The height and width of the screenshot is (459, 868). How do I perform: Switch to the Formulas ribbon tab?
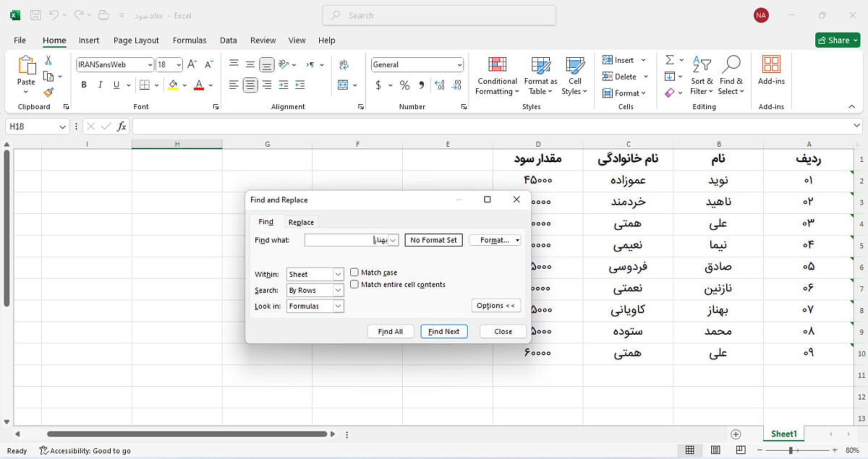189,40
